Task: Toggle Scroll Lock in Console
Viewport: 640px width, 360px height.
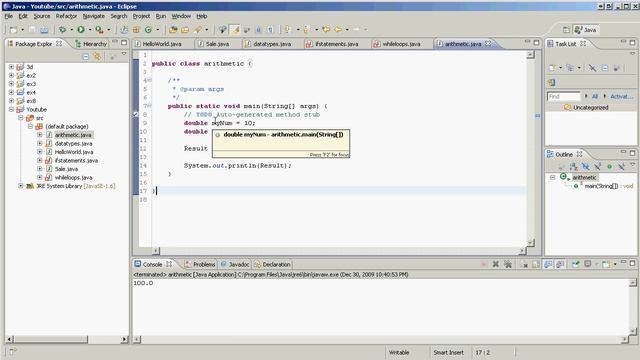Action: (x=536, y=264)
